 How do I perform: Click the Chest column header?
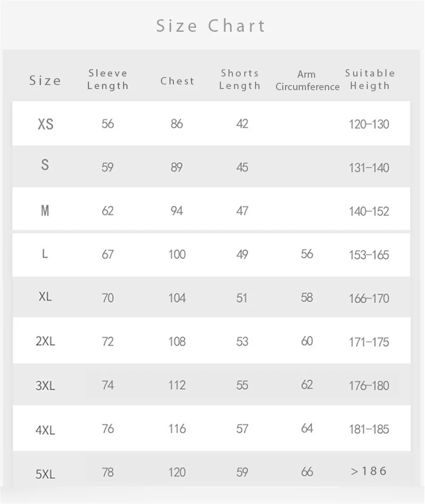[x=177, y=81]
